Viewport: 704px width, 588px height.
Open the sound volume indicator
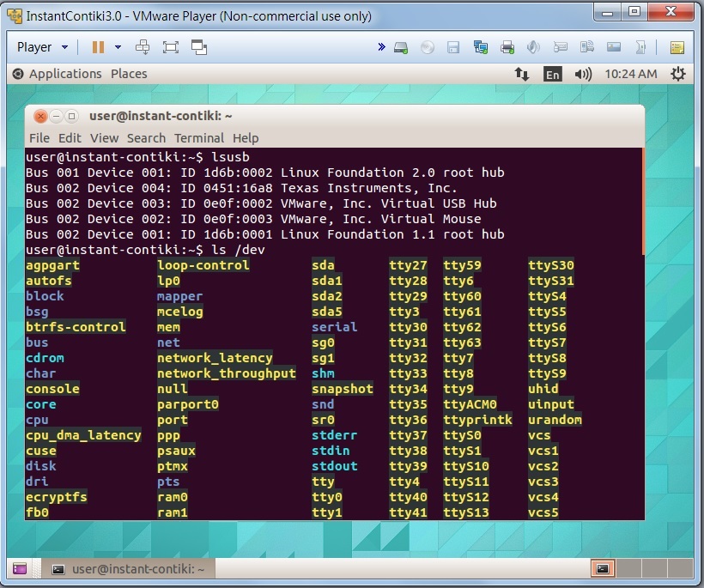(x=583, y=74)
